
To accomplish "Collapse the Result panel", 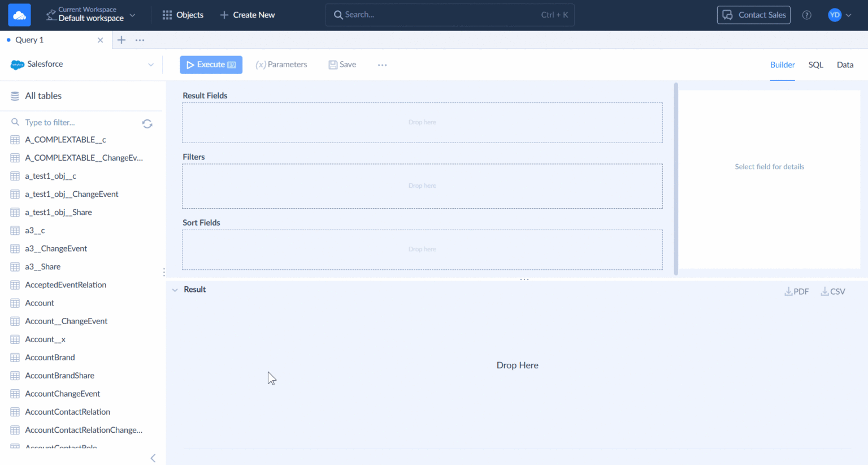I will click(x=175, y=289).
